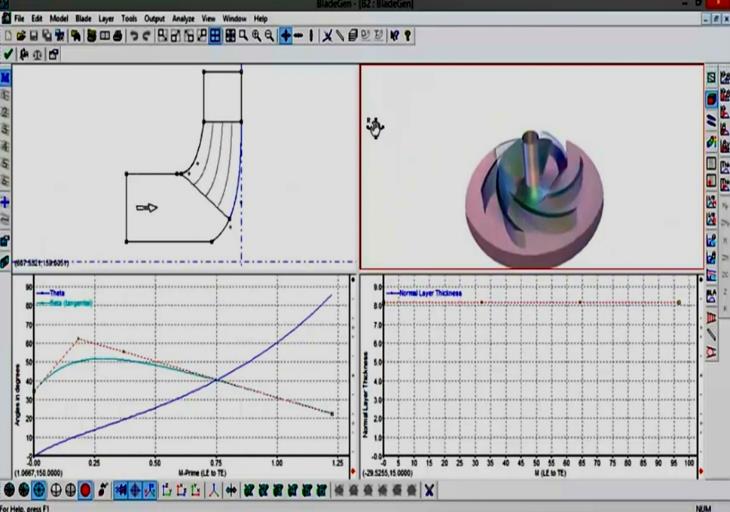Click the stacked pages toolbar icon
The width and height of the screenshot is (730, 512).
click(x=353, y=36)
